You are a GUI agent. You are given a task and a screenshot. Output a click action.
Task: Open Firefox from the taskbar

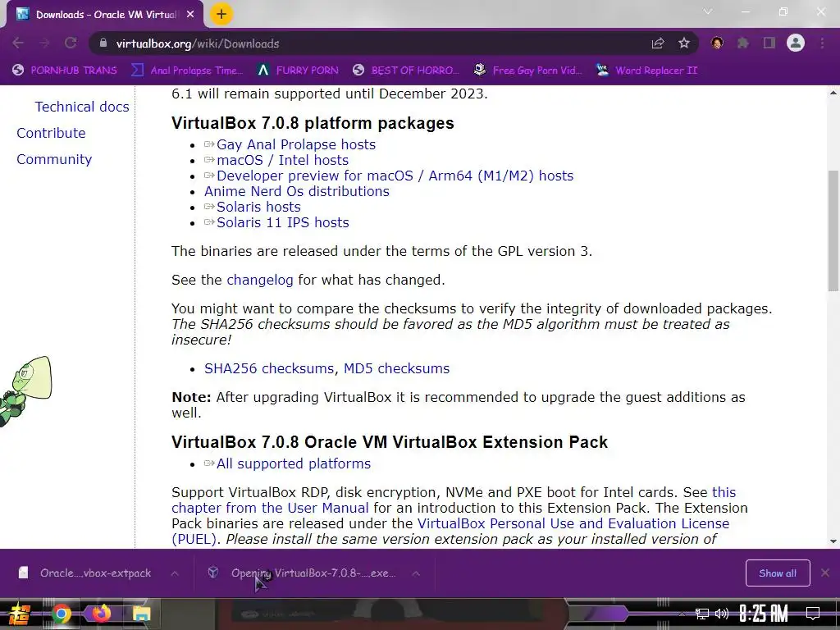tap(101, 614)
